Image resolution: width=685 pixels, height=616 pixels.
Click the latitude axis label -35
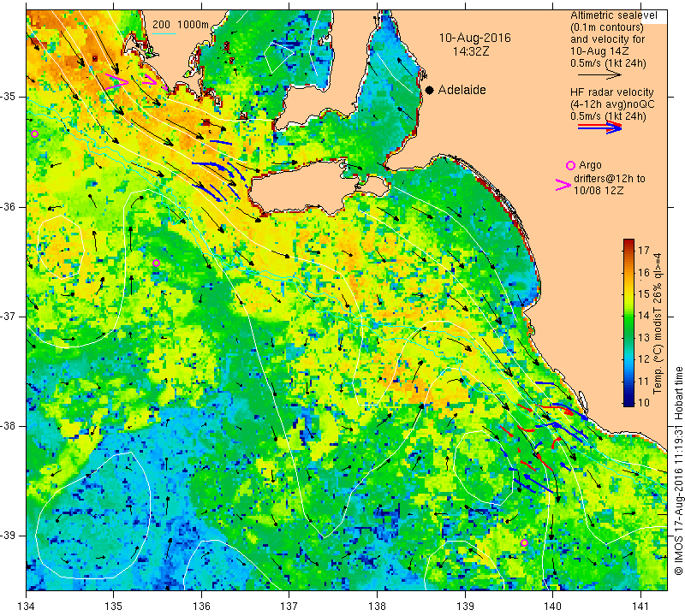point(8,97)
